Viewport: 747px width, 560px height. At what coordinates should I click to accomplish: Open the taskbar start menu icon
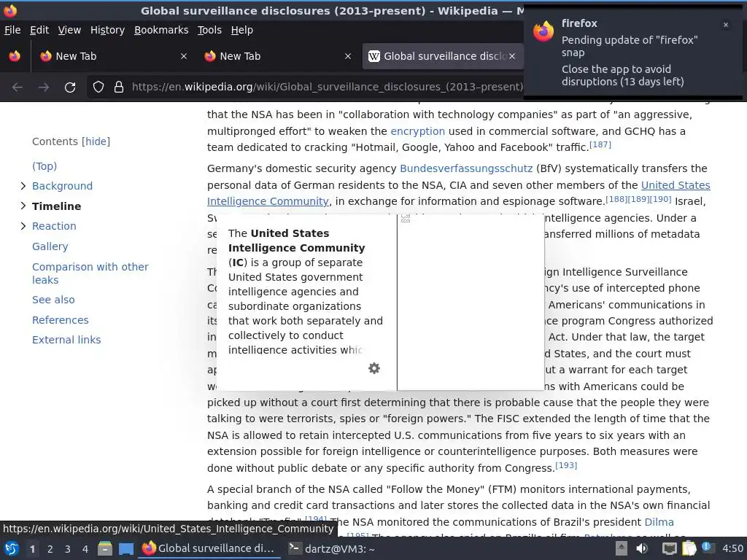[12, 548]
